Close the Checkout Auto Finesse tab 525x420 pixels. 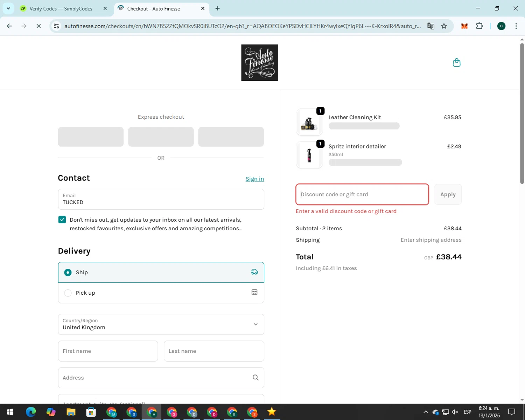coord(203,8)
